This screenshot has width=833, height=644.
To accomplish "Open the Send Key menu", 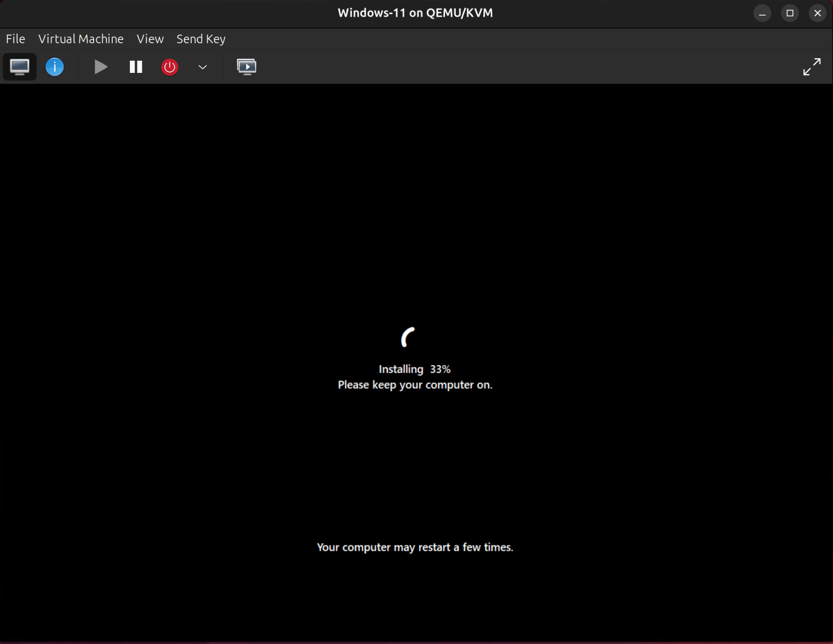I will click(x=200, y=39).
